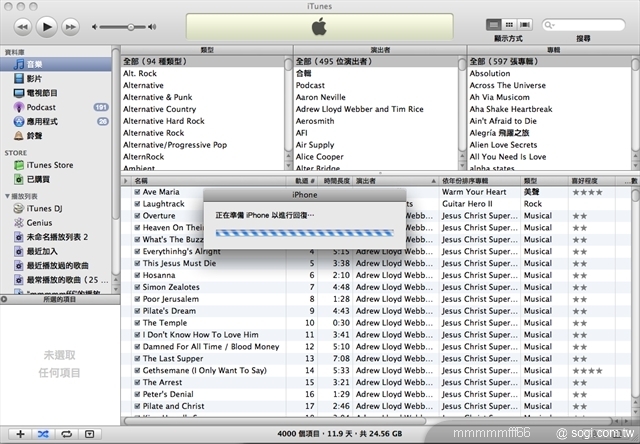Click the 演出者 browser column header
The image size is (640, 444).
pyautogui.click(x=380, y=50)
